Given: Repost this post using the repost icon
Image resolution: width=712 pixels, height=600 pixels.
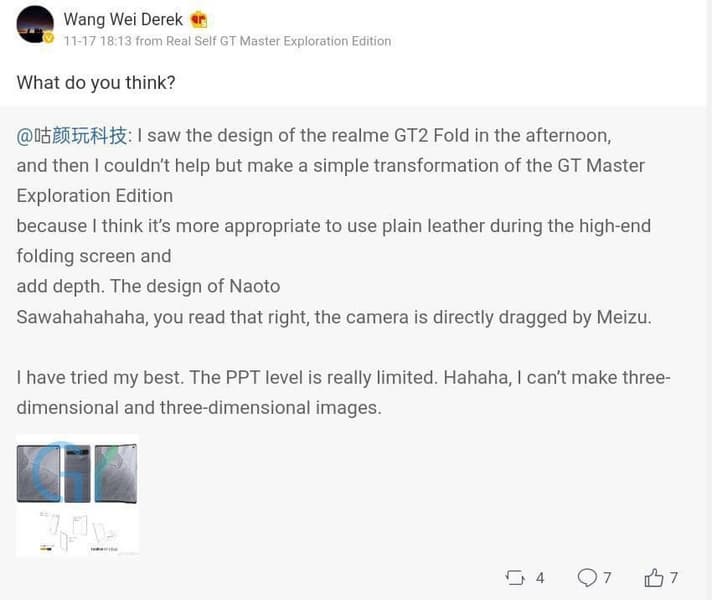Looking at the screenshot, I should click(x=516, y=577).
